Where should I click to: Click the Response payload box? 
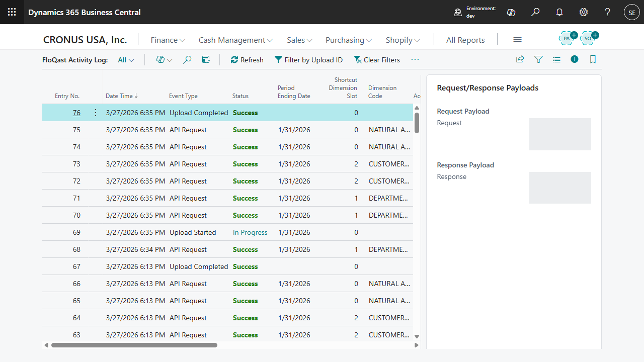pyautogui.click(x=560, y=188)
